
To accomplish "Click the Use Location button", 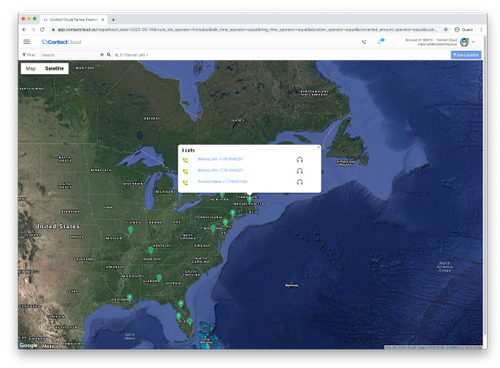I will (466, 55).
